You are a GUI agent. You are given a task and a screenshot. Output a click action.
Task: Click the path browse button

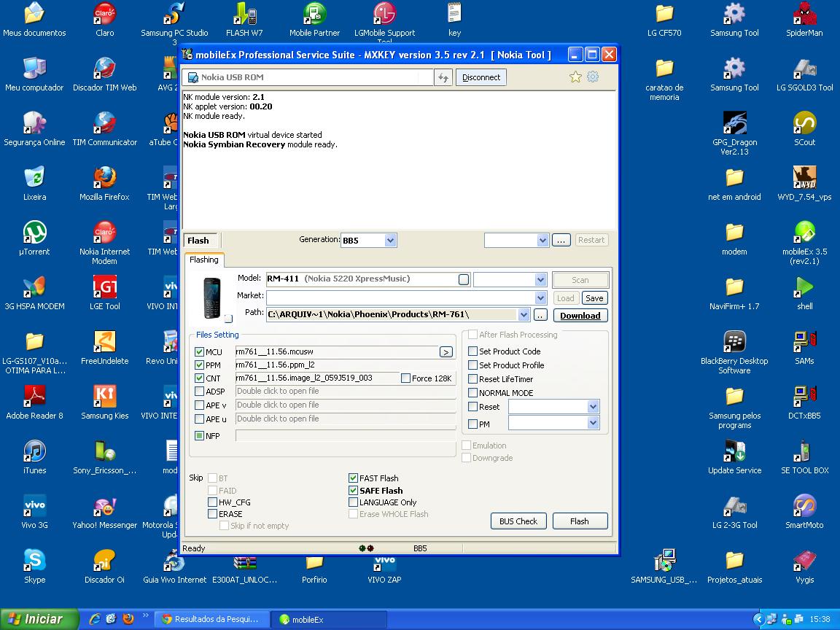tap(540, 316)
